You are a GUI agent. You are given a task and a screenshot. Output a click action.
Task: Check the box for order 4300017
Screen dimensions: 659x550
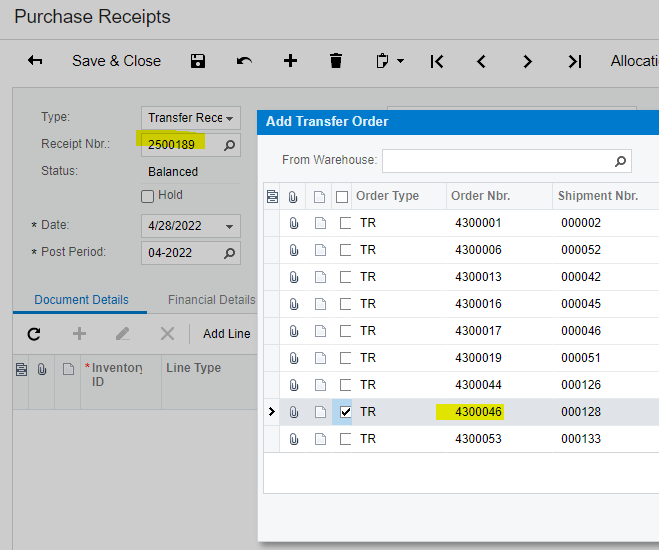coord(345,331)
